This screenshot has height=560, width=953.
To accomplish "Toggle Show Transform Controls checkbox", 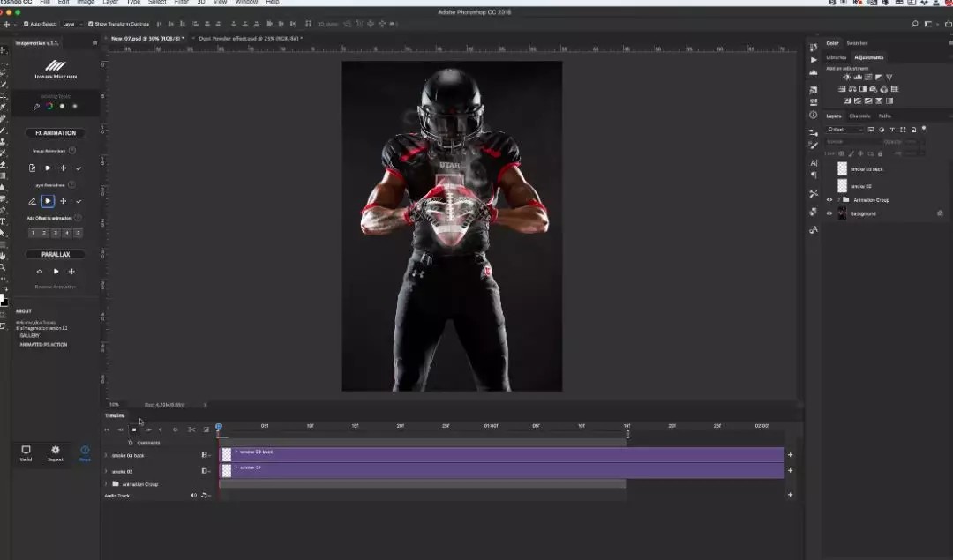I will pyautogui.click(x=91, y=24).
